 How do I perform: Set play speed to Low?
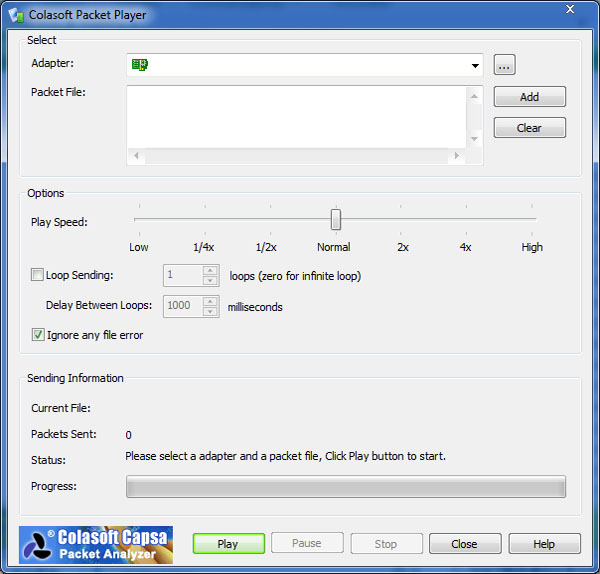point(139,247)
